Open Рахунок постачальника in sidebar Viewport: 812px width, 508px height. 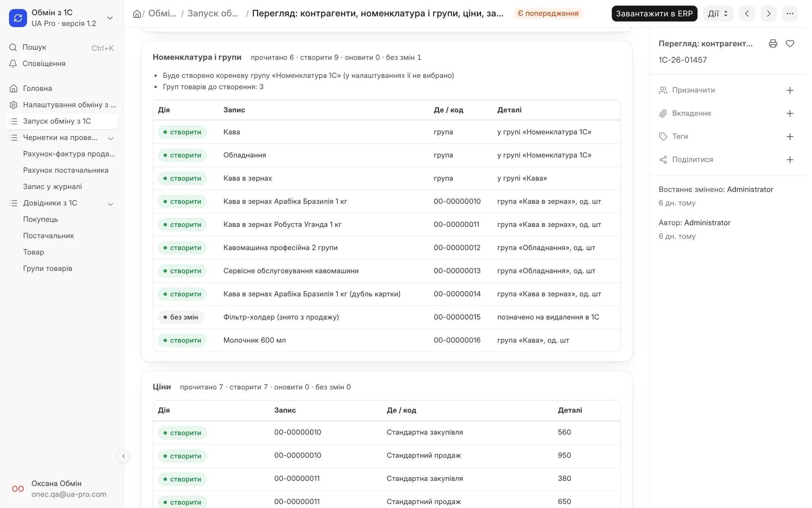66,170
